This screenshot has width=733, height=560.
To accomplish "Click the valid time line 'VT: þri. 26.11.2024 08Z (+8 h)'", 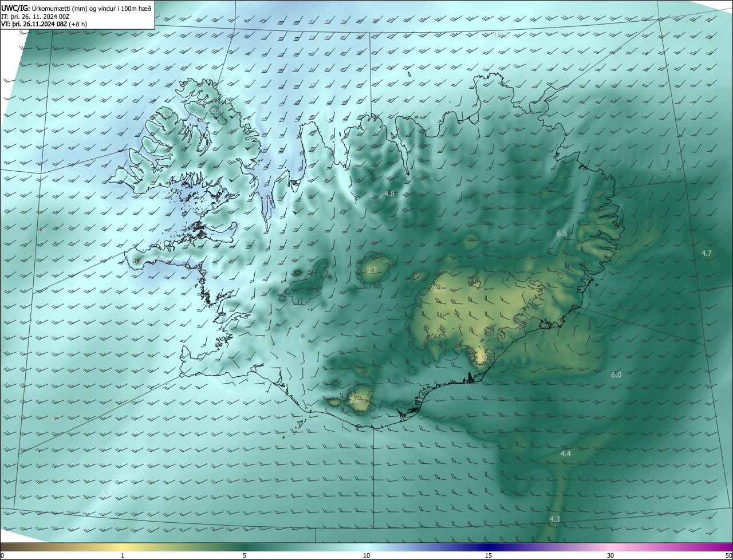I will pos(44,24).
